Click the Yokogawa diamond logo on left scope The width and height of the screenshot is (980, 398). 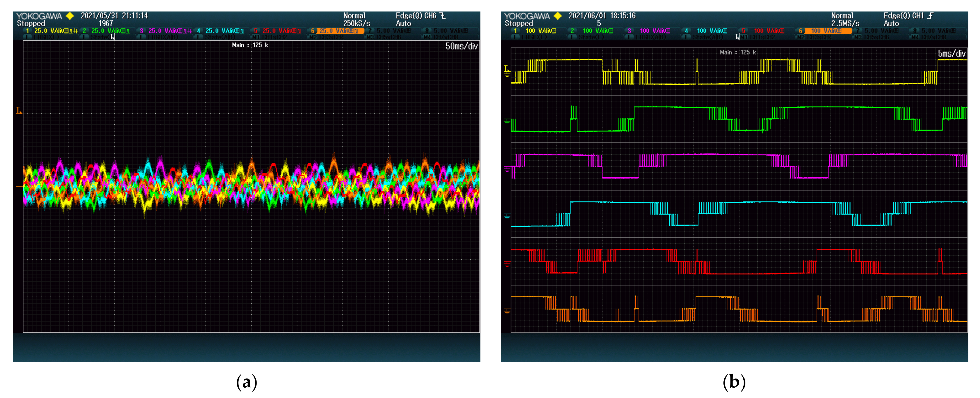pos(70,16)
